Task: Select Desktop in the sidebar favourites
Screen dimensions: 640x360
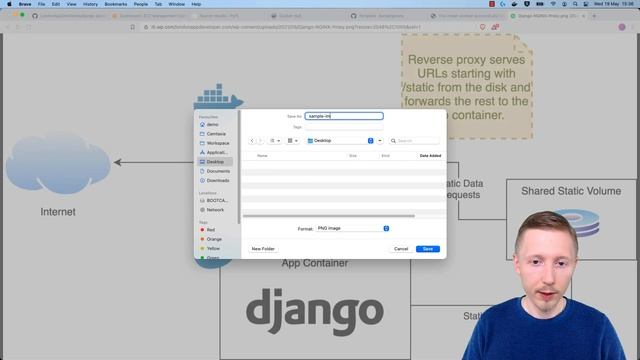Action: (x=215, y=162)
